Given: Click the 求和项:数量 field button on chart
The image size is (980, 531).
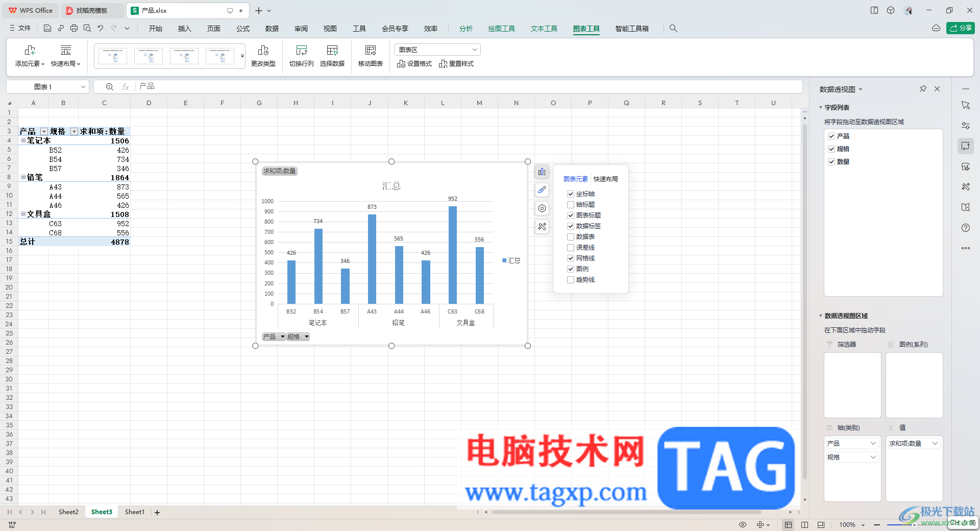Looking at the screenshot, I should click(x=280, y=171).
